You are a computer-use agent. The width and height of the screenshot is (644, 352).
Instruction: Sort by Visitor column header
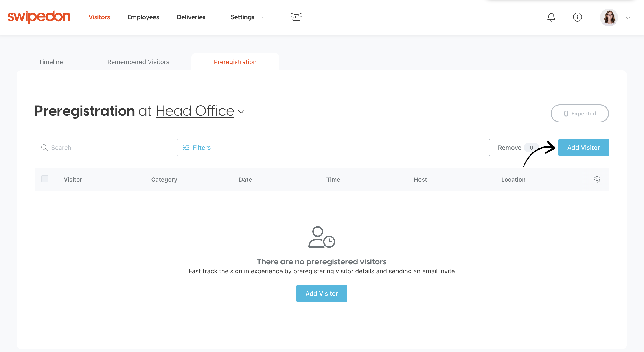pos(73,179)
